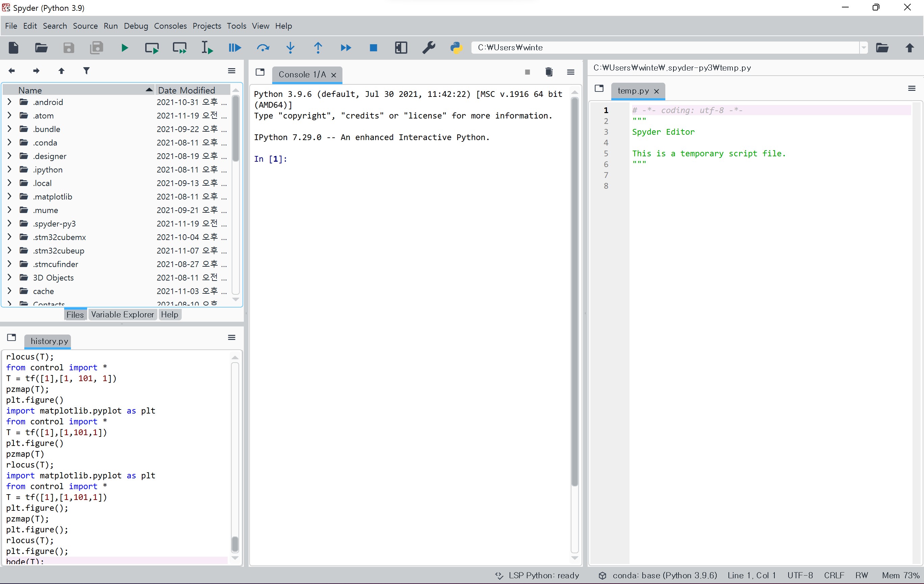Browse tabs icon in history pane
Image resolution: width=924 pixels, height=584 pixels.
point(11,338)
